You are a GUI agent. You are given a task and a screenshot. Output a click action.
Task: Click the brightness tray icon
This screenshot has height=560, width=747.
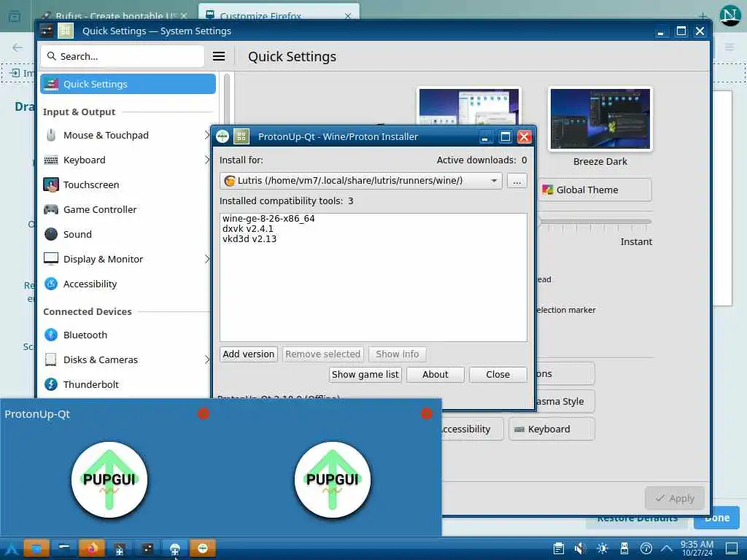pyautogui.click(x=602, y=548)
